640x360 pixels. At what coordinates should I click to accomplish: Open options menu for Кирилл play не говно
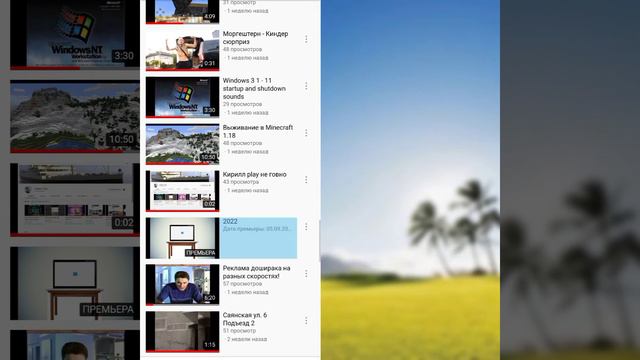(x=306, y=180)
